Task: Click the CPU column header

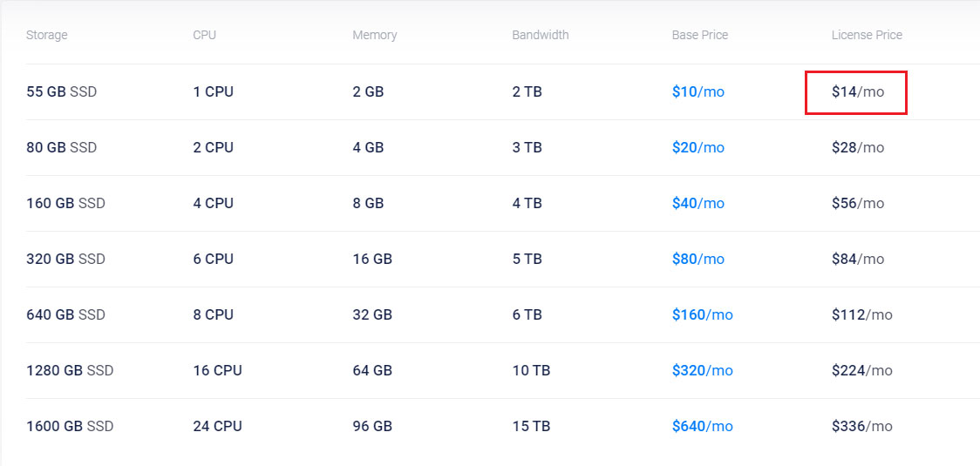Action: pos(204,35)
